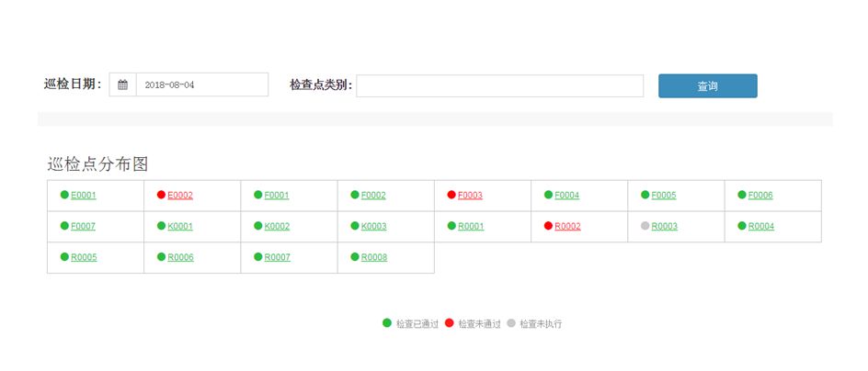Screen dimensions: 868x371
Task: Click the date input showing 2018-08-04
Action: 201,85
